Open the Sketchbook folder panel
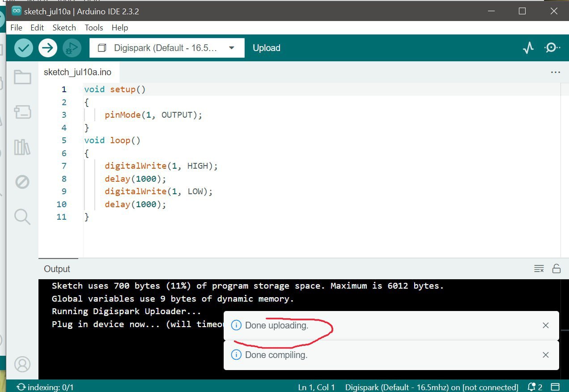569x392 pixels. [x=22, y=77]
